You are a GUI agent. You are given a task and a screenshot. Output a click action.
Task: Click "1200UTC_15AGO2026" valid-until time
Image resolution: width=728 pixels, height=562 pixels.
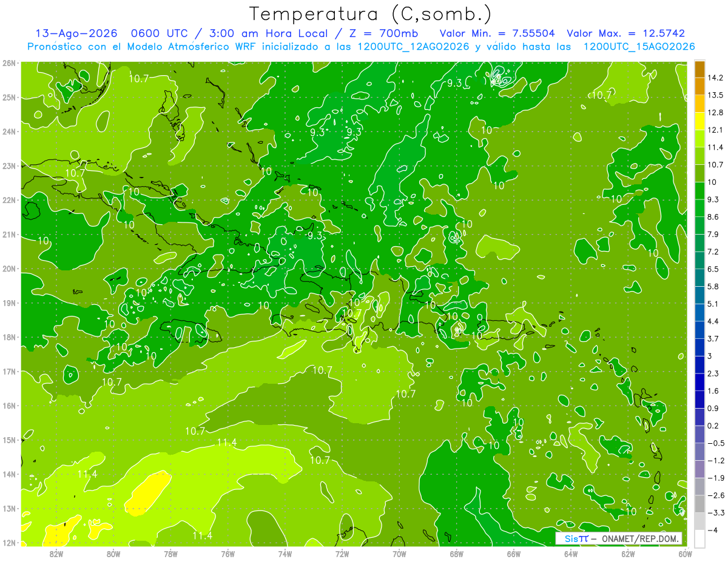click(x=639, y=47)
